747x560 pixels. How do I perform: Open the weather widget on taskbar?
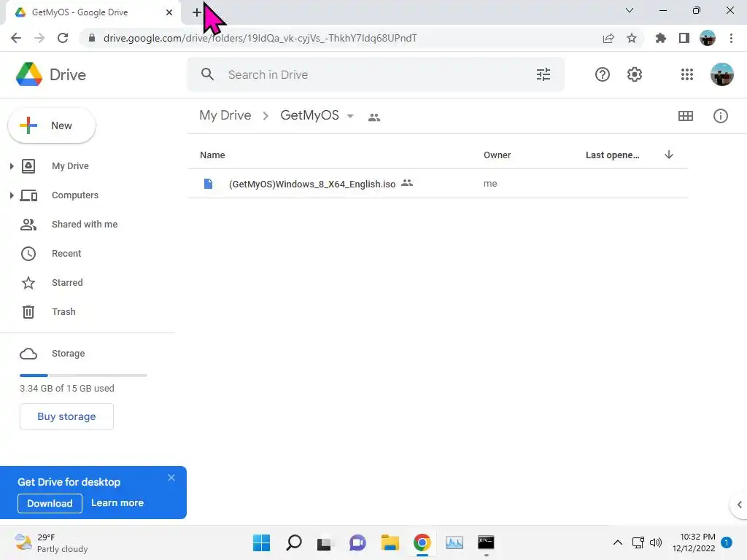coord(51,542)
